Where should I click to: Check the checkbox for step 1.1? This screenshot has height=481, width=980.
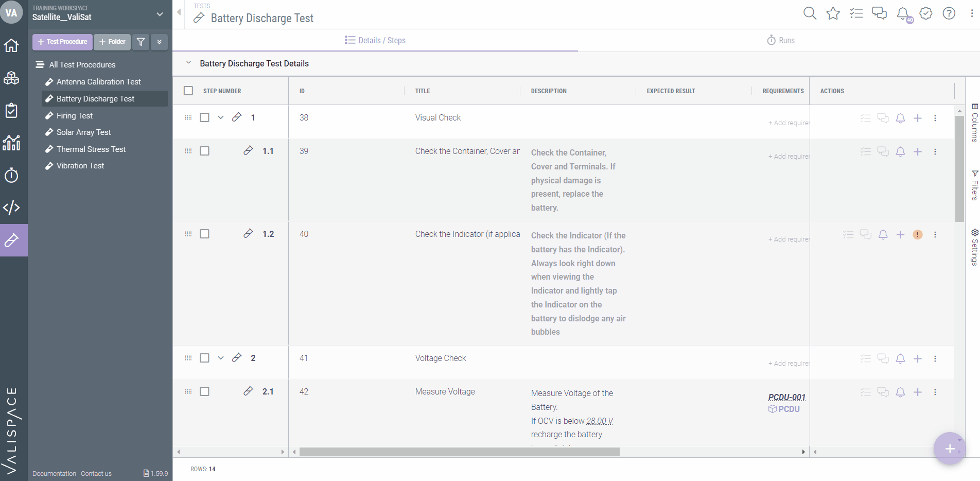click(204, 151)
